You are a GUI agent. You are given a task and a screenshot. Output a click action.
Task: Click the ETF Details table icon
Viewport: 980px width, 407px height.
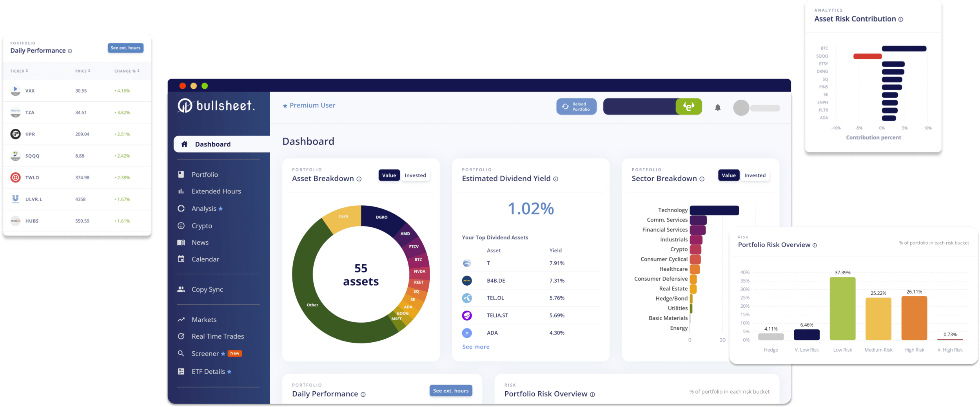(x=181, y=371)
